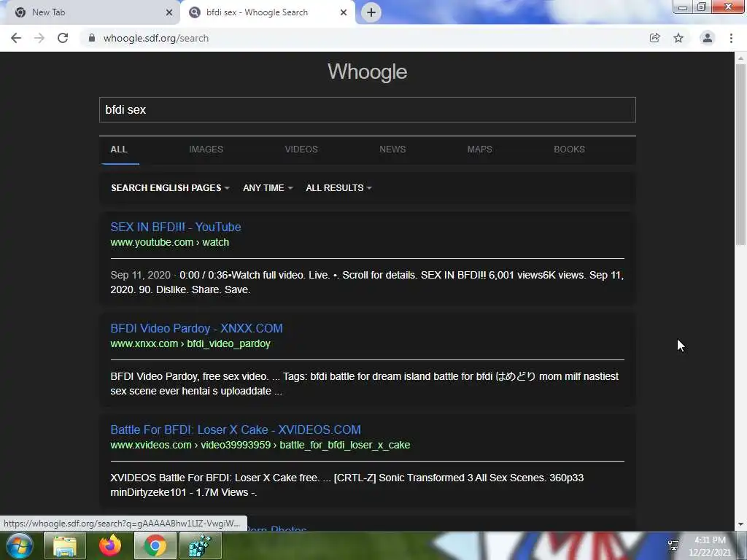Expand the Any Time filter dropdown

click(268, 188)
